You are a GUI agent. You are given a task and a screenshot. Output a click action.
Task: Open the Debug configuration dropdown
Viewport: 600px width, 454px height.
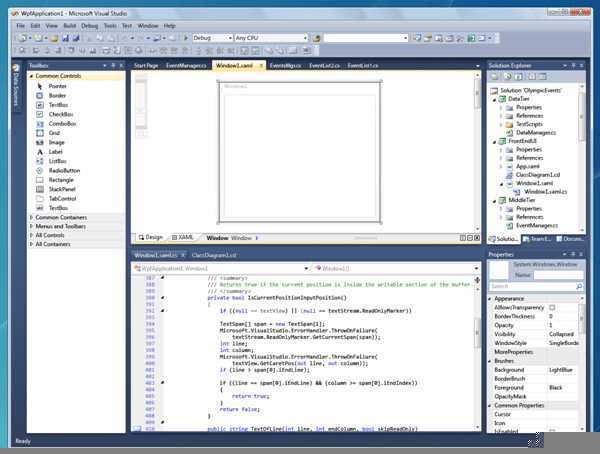point(230,38)
